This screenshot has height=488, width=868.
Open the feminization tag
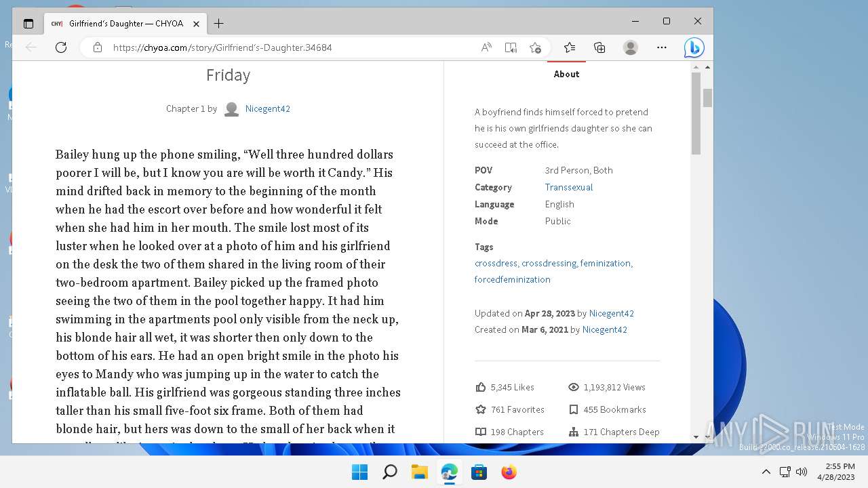tap(606, 263)
